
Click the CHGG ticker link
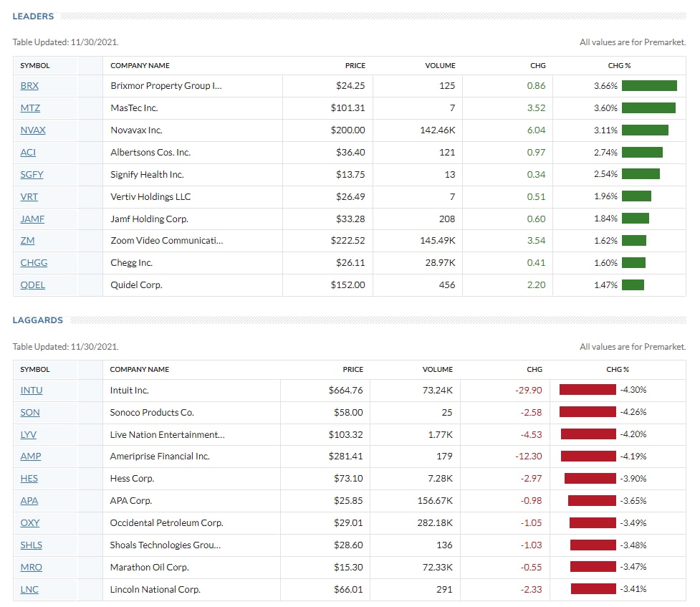(34, 262)
